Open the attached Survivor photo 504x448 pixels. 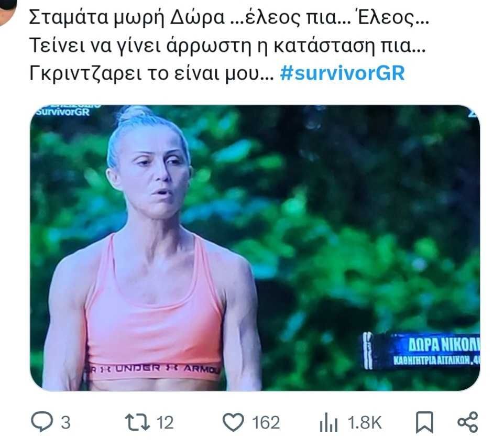click(255, 248)
